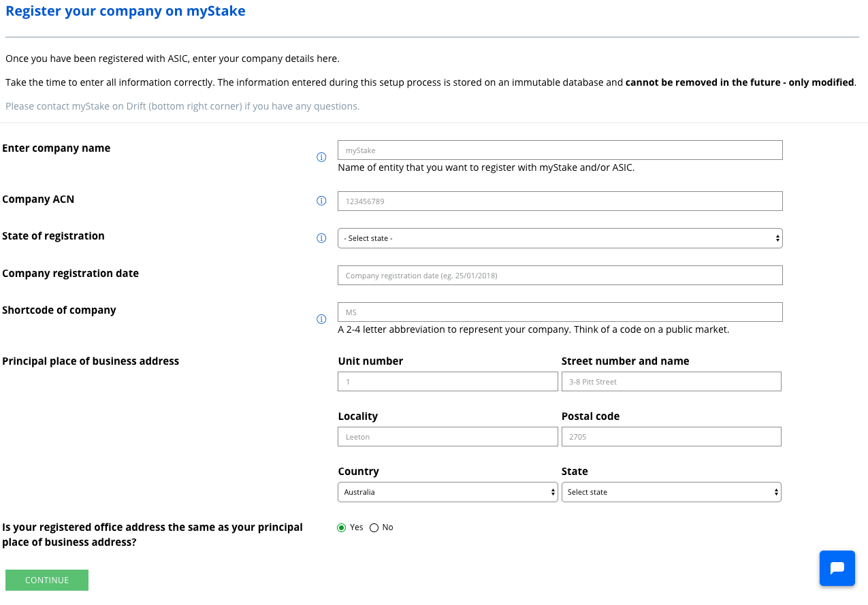
Task: Click the 'Company registration date' label
Action: click(x=70, y=274)
